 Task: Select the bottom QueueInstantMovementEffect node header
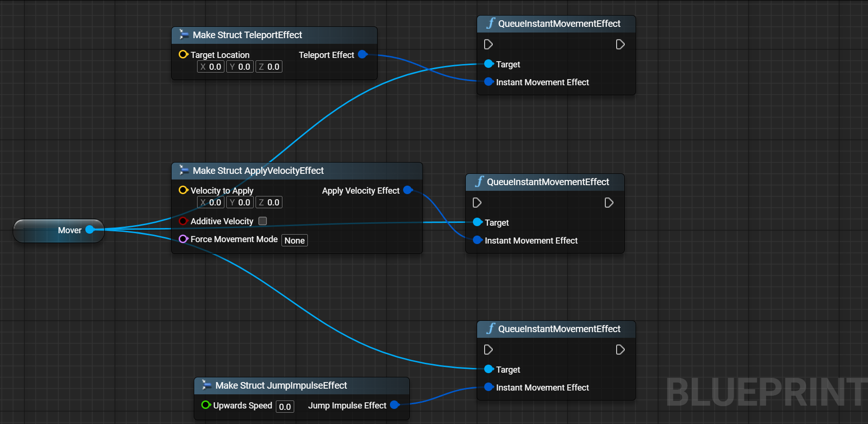click(x=556, y=329)
